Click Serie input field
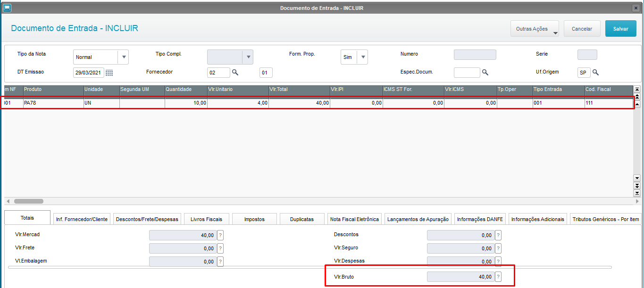This screenshot has height=288, width=644. tap(587, 55)
